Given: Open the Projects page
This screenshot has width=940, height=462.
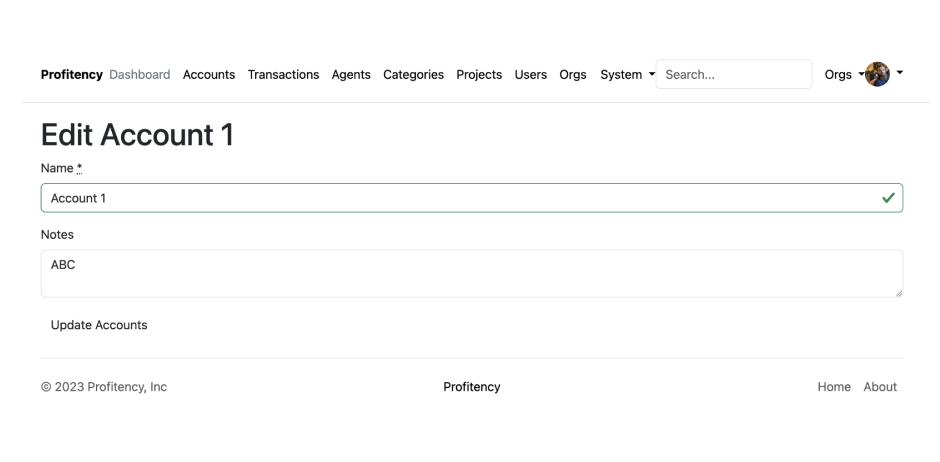Looking at the screenshot, I should 479,74.
